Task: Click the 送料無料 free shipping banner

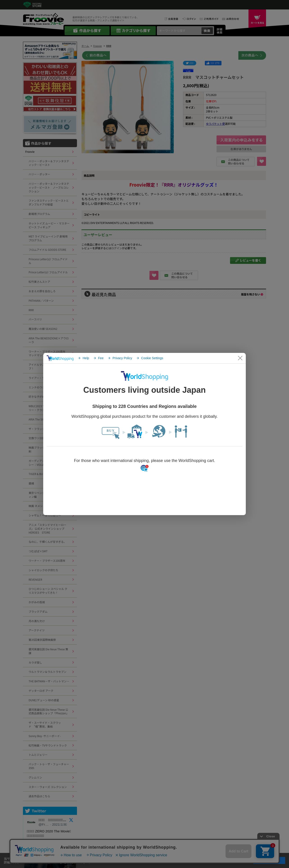Action: 50,87
